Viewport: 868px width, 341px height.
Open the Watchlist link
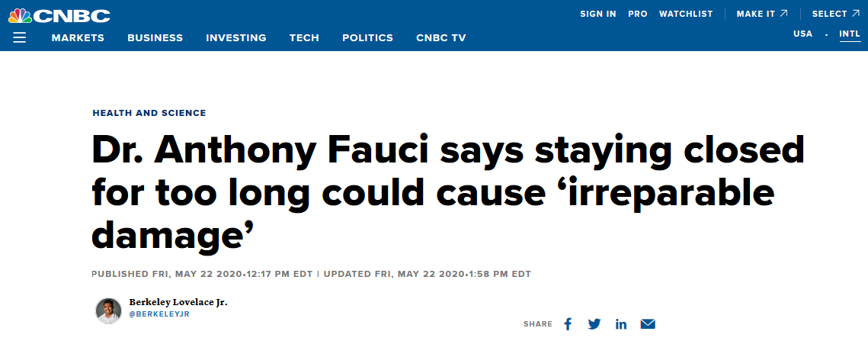coord(685,14)
